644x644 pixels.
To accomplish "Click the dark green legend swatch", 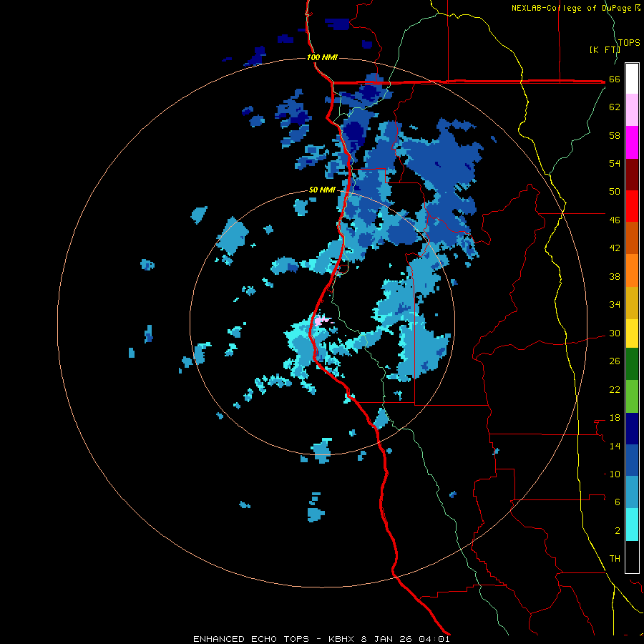I will pos(632,364).
